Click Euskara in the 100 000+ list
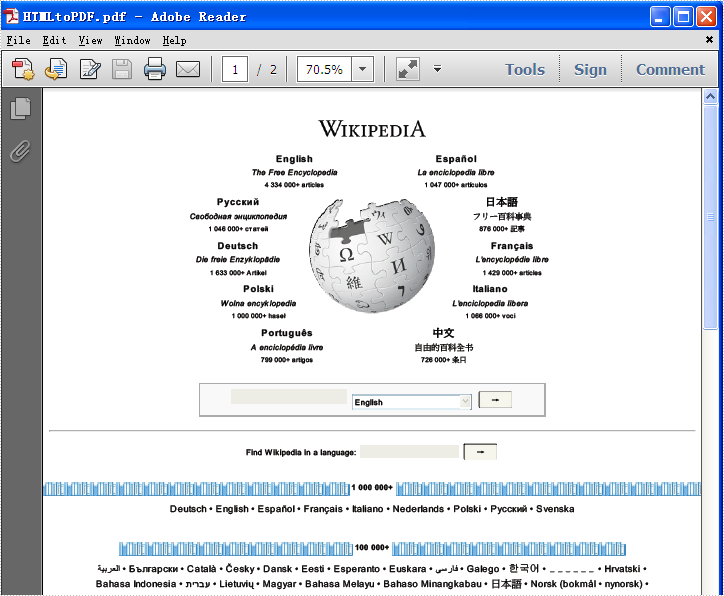724x596 pixels. [x=407, y=569]
